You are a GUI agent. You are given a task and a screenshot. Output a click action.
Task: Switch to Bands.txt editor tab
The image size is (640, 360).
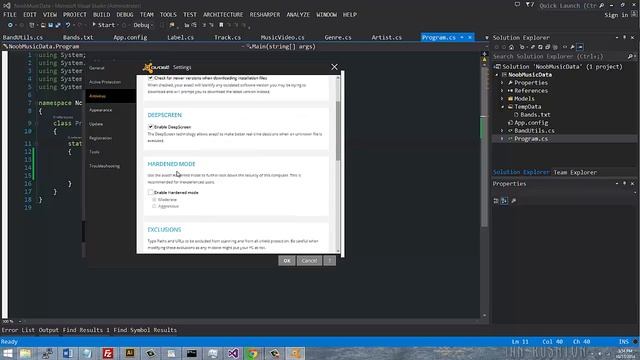tap(78, 37)
